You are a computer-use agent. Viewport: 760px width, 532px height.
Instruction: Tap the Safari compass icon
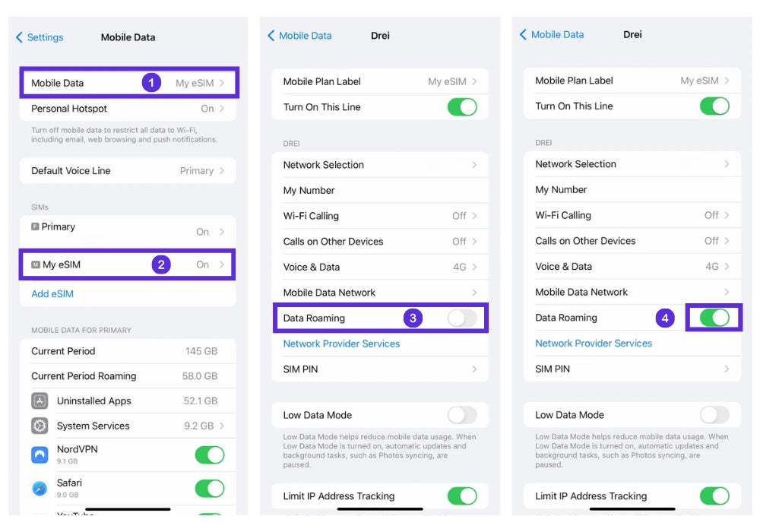click(x=40, y=488)
